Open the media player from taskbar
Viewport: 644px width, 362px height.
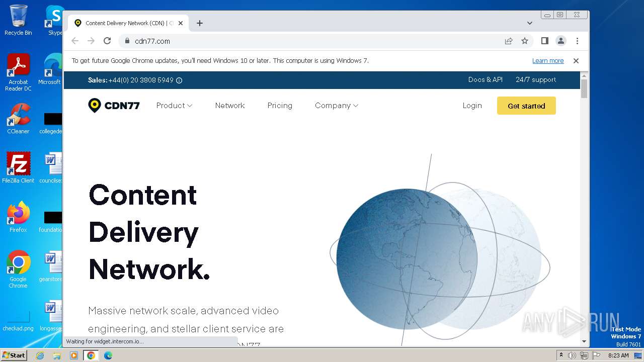click(x=74, y=355)
